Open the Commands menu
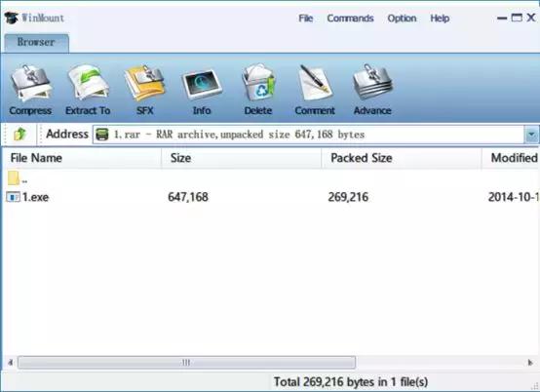540x392 pixels. click(350, 19)
